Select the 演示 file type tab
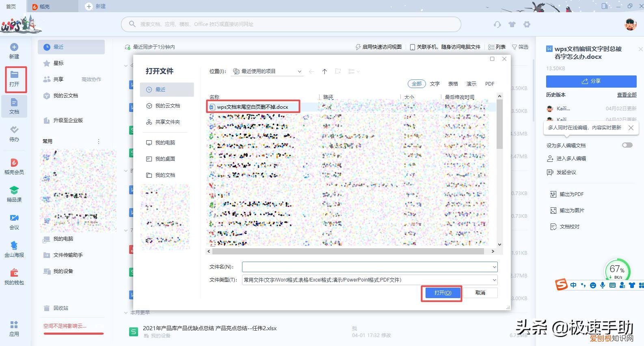Screen dimensions: 644x346 (471, 84)
